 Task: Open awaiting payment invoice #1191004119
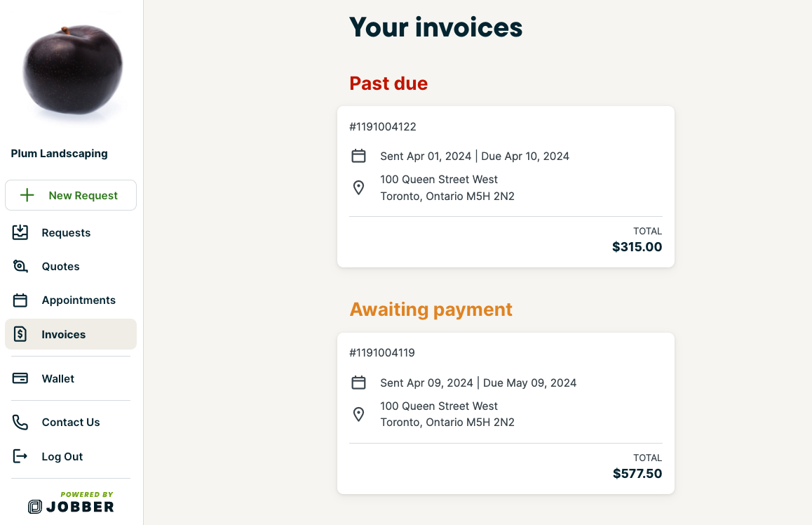tap(506, 413)
